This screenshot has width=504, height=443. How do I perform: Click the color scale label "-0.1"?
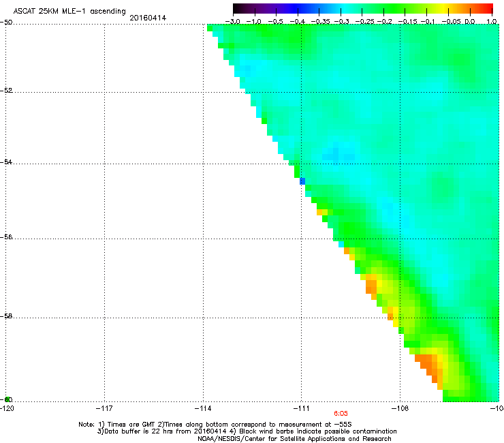(428, 22)
